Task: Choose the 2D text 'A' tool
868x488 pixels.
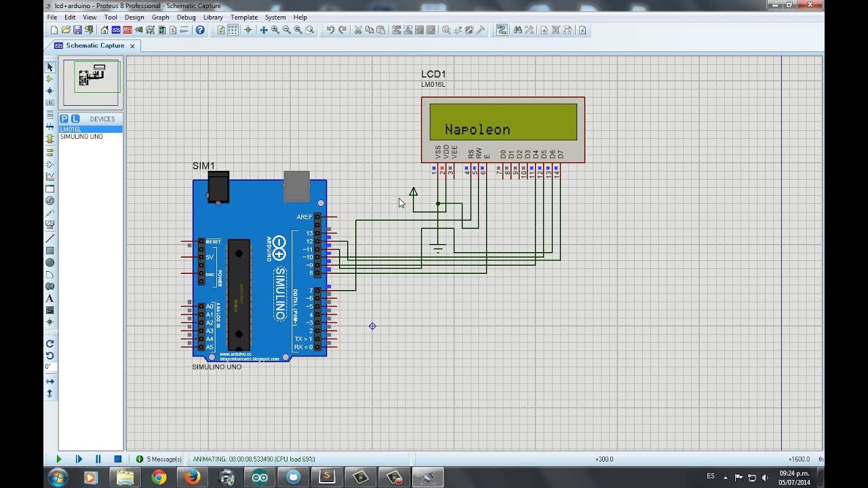Action: point(50,298)
